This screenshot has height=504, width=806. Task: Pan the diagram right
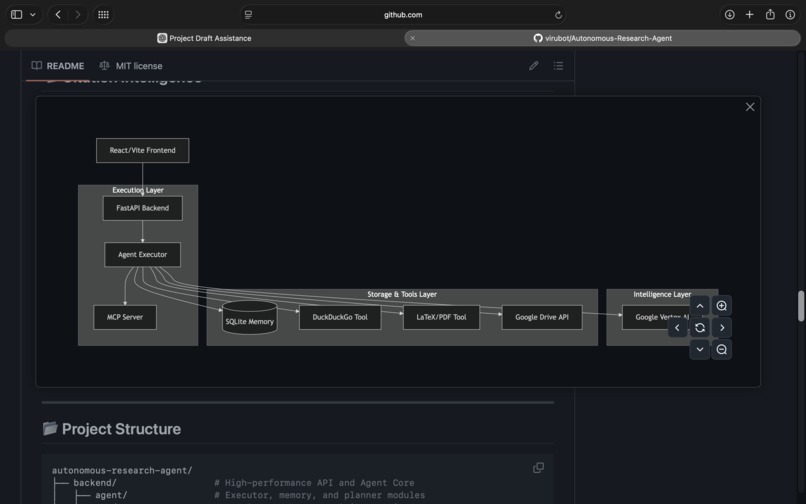(x=722, y=328)
